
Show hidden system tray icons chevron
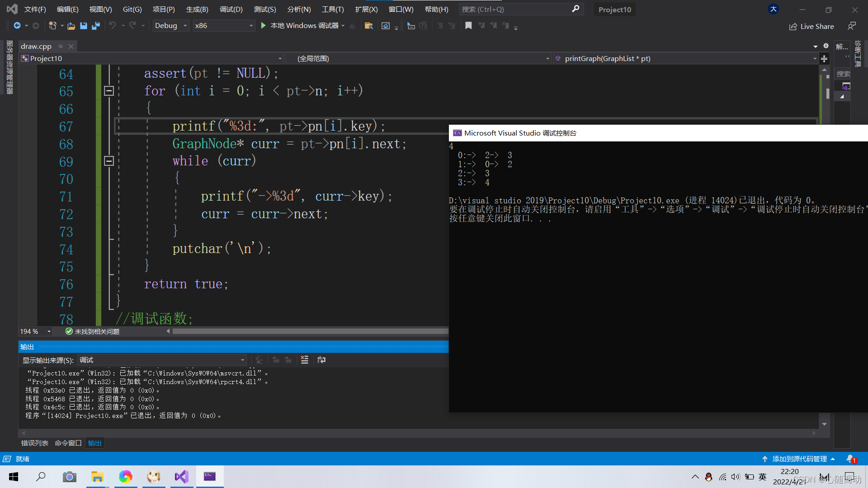pyautogui.click(x=695, y=477)
